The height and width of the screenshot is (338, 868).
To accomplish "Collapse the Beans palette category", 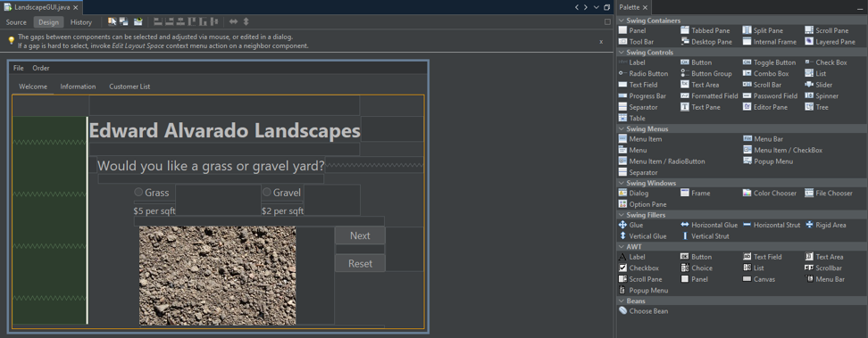I will pyautogui.click(x=622, y=301).
